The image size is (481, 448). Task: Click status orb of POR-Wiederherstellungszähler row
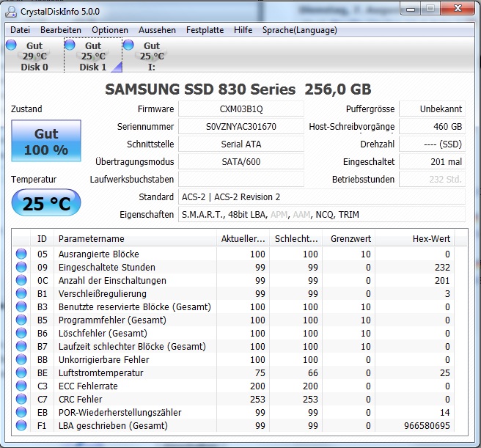click(x=21, y=412)
